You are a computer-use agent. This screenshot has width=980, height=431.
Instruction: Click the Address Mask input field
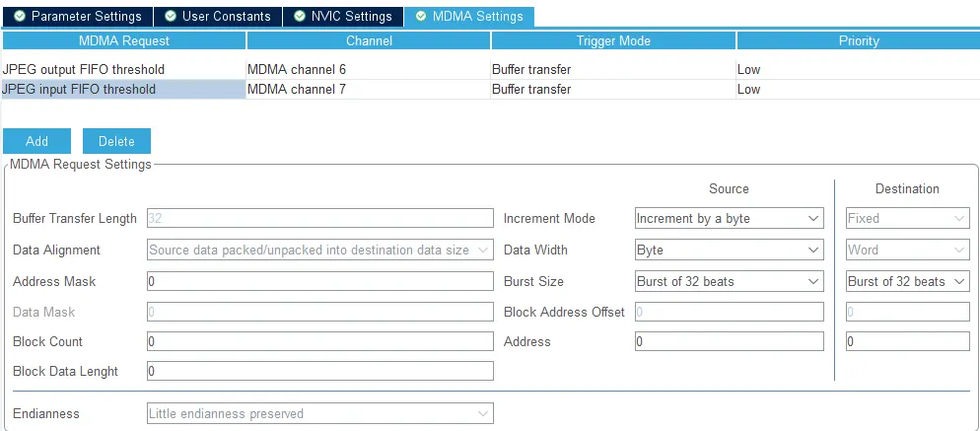pyautogui.click(x=320, y=281)
